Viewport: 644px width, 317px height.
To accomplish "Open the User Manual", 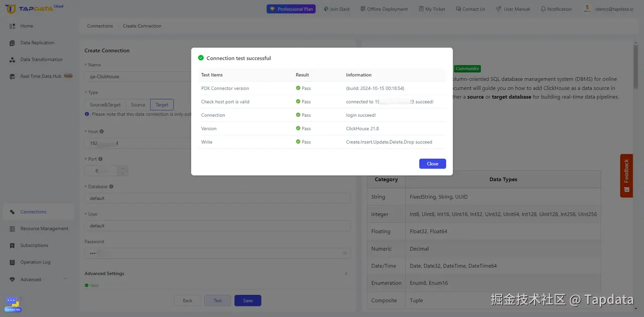I will pos(513,9).
